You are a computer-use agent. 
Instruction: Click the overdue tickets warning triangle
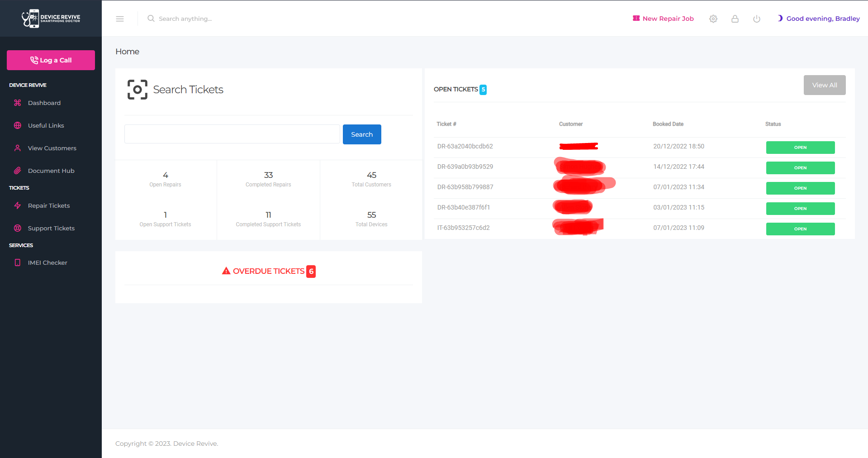point(226,271)
